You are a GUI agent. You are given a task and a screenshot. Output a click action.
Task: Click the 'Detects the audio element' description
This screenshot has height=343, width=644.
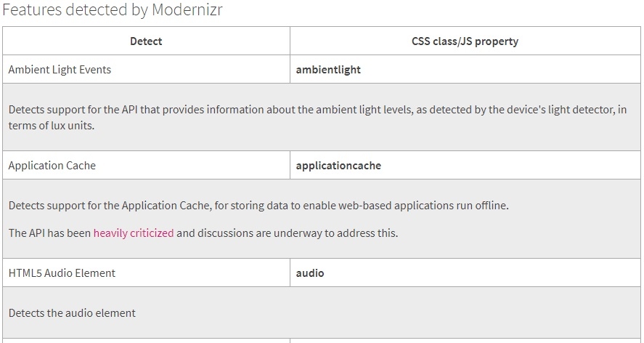point(72,313)
